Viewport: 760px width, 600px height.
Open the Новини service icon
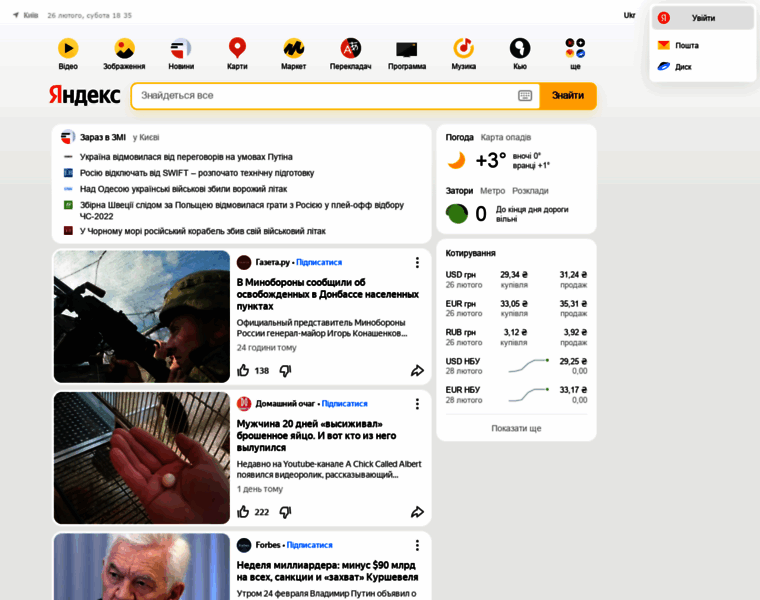(181, 48)
